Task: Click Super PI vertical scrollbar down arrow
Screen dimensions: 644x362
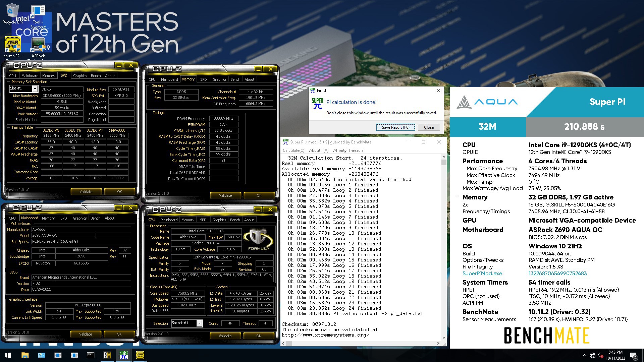Action: 444,338
